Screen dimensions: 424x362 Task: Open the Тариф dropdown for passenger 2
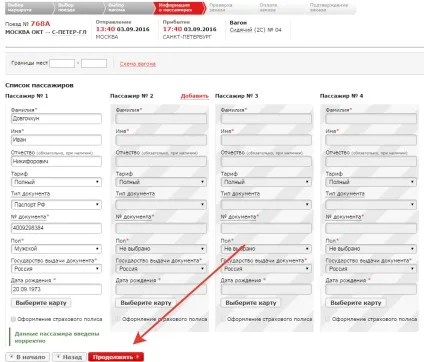pyautogui.click(x=161, y=182)
